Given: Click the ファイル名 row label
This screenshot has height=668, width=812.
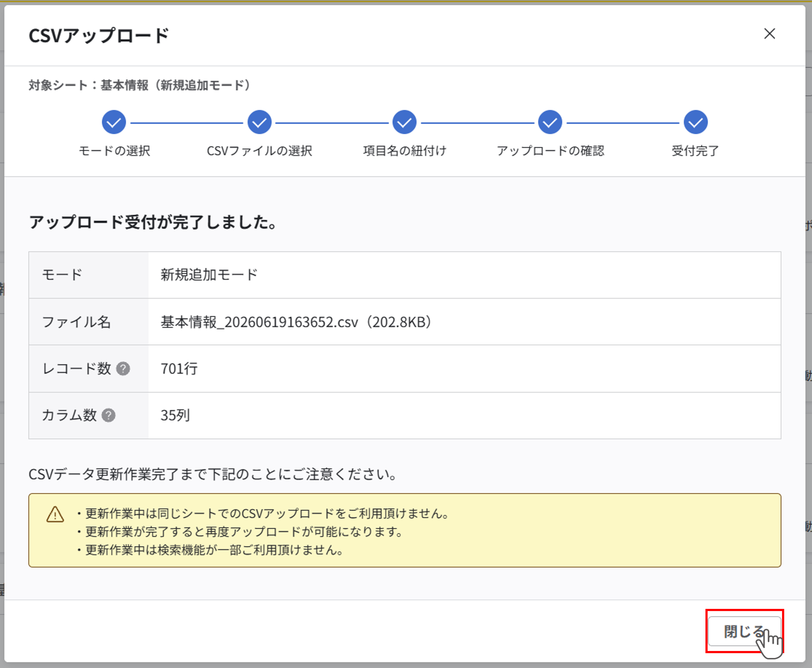Looking at the screenshot, I should [x=77, y=322].
